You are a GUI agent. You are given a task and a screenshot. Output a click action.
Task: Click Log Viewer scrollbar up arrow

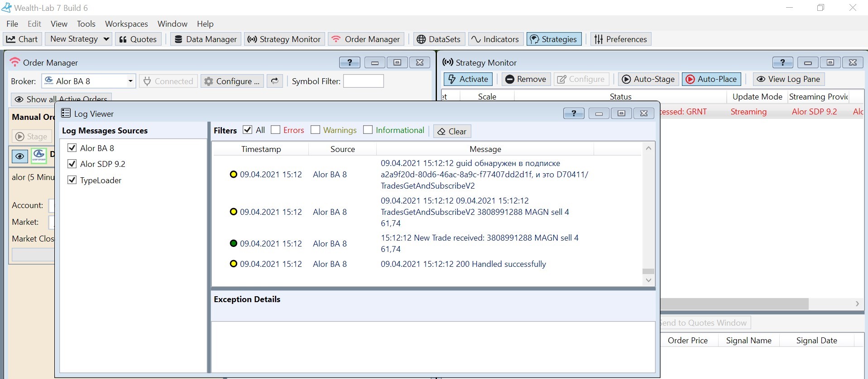pos(648,148)
